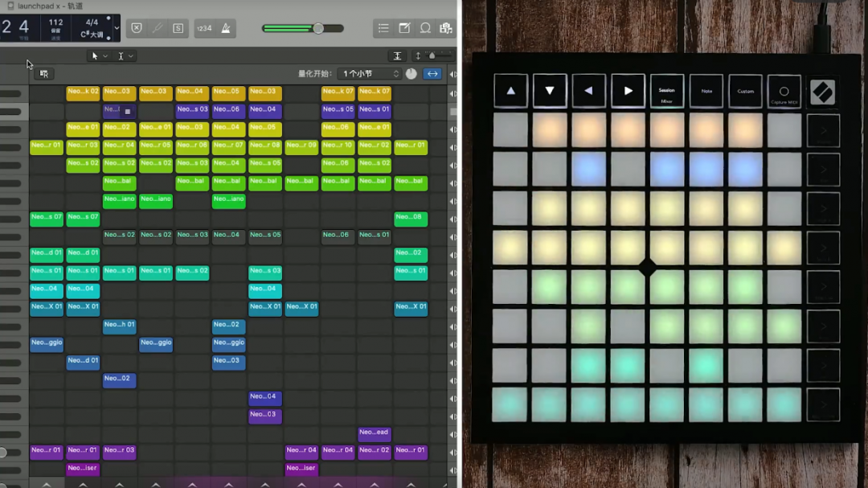
Task: Toggle the blue horizontal auto-zoom button
Action: (x=432, y=74)
